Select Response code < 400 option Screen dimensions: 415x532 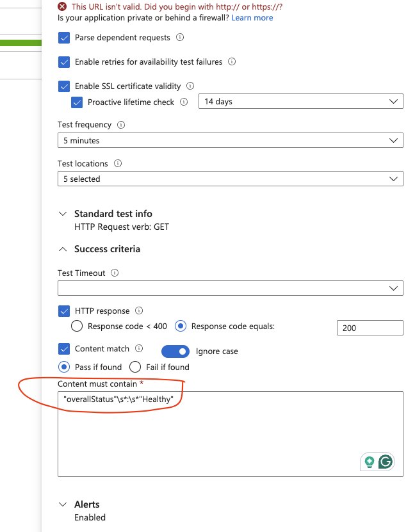77,326
